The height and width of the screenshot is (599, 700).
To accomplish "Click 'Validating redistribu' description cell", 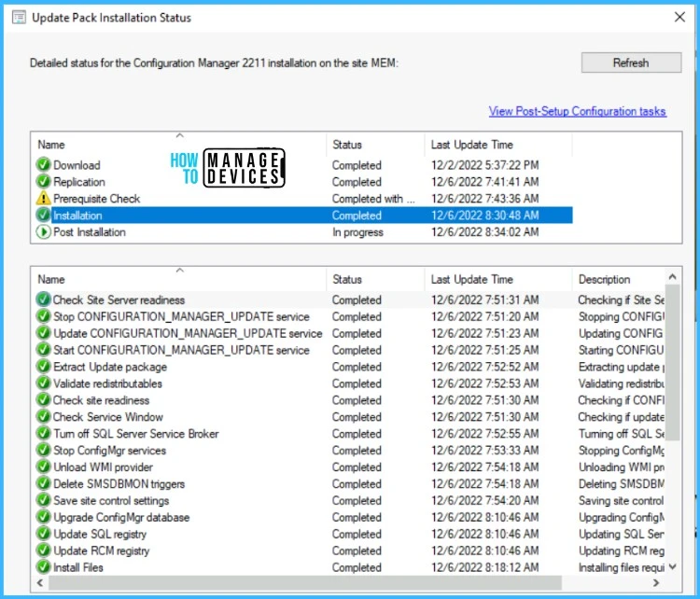I will tap(621, 383).
